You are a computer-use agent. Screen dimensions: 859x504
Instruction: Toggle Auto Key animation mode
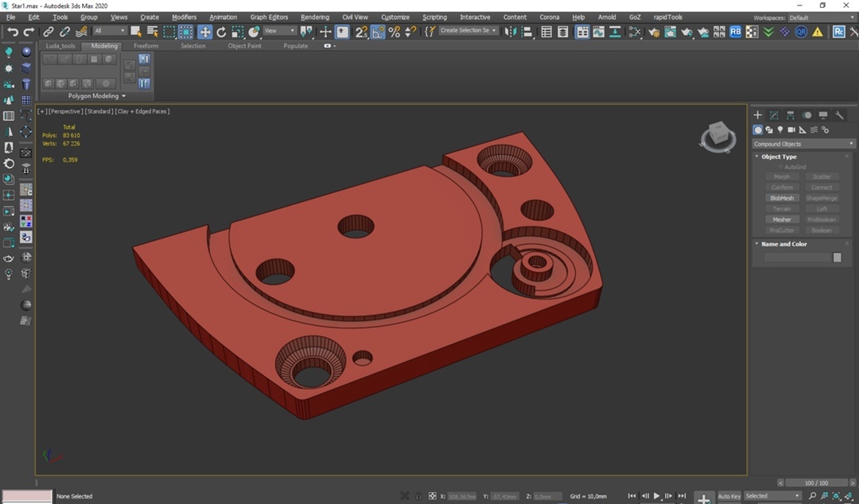tap(729, 496)
